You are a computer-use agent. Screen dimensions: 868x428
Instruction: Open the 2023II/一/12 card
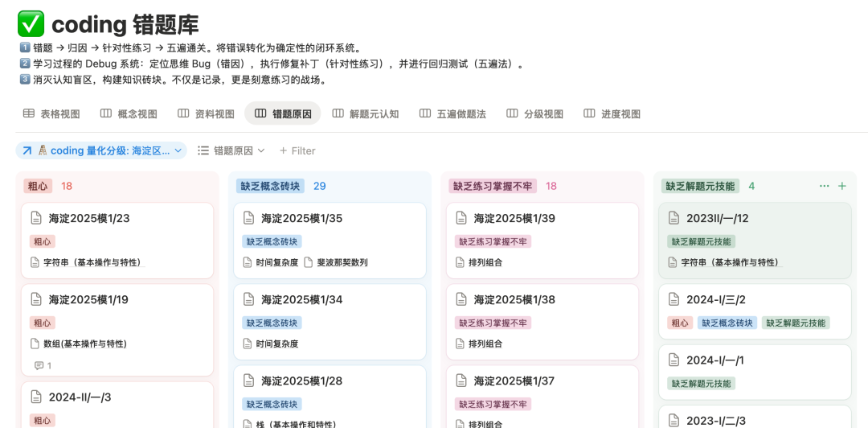point(755,240)
